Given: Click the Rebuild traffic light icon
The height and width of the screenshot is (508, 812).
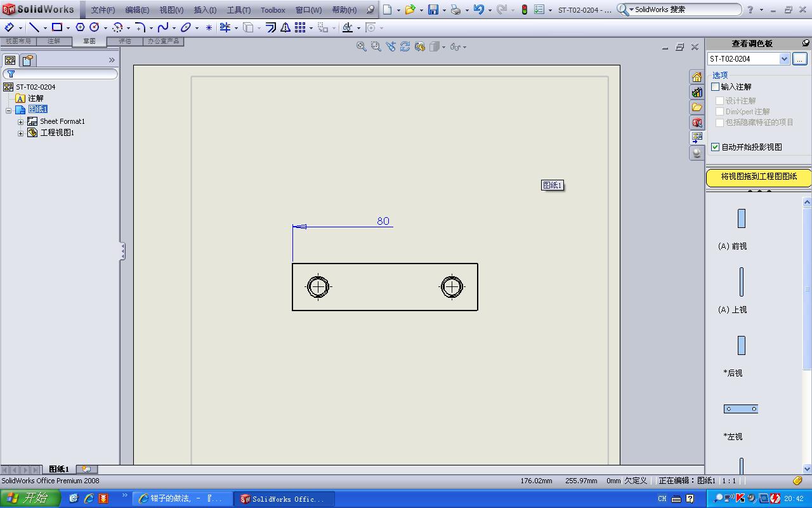Looking at the screenshot, I should pyautogui.click(x=525, y=10).
